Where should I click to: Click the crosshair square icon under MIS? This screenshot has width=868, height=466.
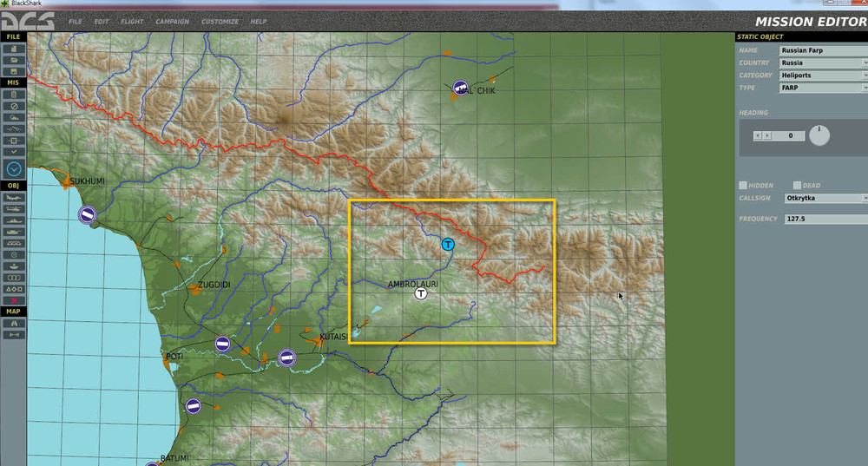pyautogui.click(x=14, y=140)
